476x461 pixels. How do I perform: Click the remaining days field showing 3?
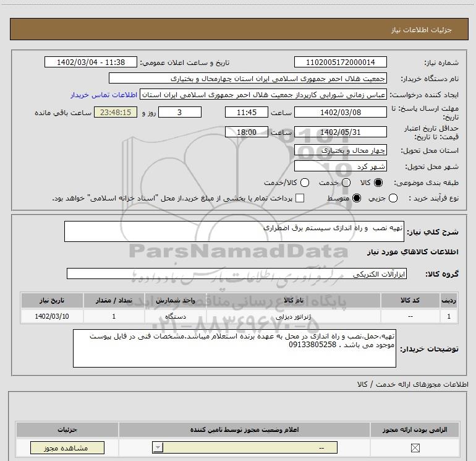pos(180,112)
